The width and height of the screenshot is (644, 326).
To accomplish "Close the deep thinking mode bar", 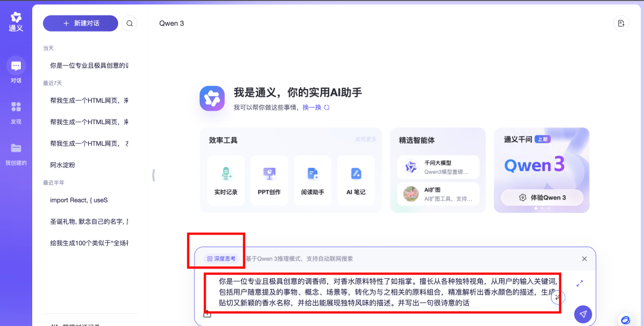I will click(x=584, y=259).
